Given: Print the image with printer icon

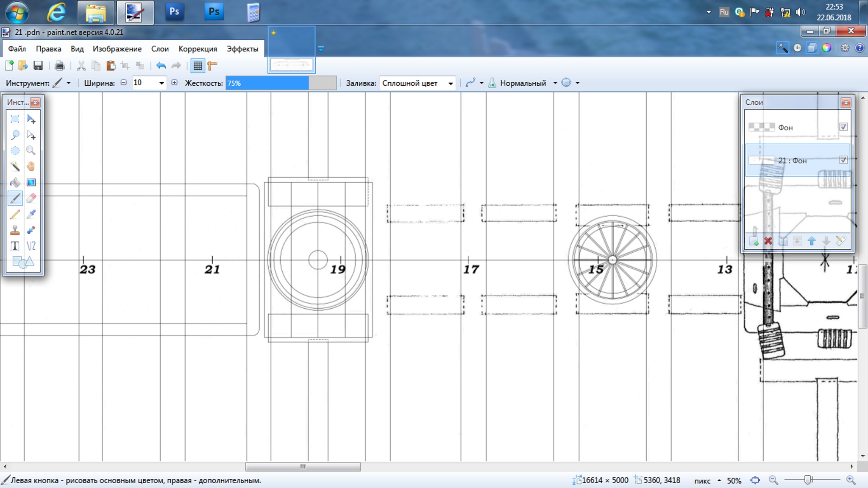Looking at the screenshot, I should coord(60,66).
